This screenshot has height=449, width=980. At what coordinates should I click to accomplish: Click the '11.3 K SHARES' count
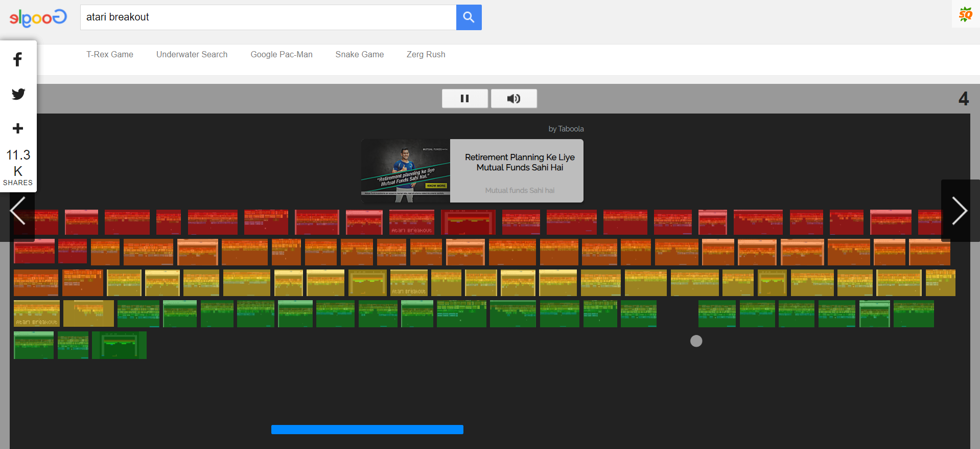pyautogui.click(x=18, y=167)
